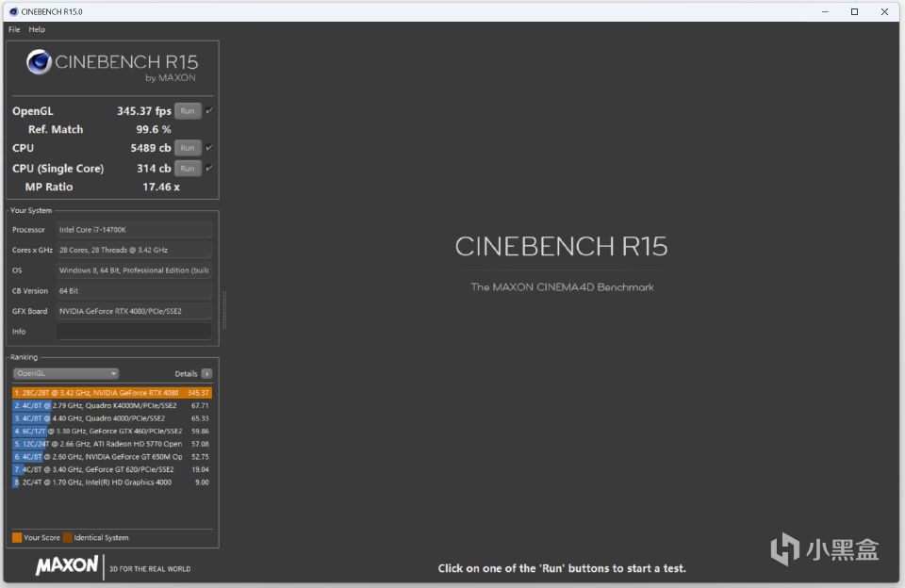Click the MP Ratio 17.46 x value
The height and width of the screenshot is (588, 905).
(x=161, y=187)
